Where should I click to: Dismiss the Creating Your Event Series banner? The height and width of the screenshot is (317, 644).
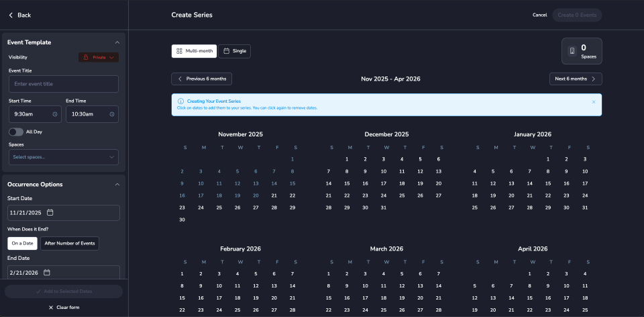click(x=594, y=102)
